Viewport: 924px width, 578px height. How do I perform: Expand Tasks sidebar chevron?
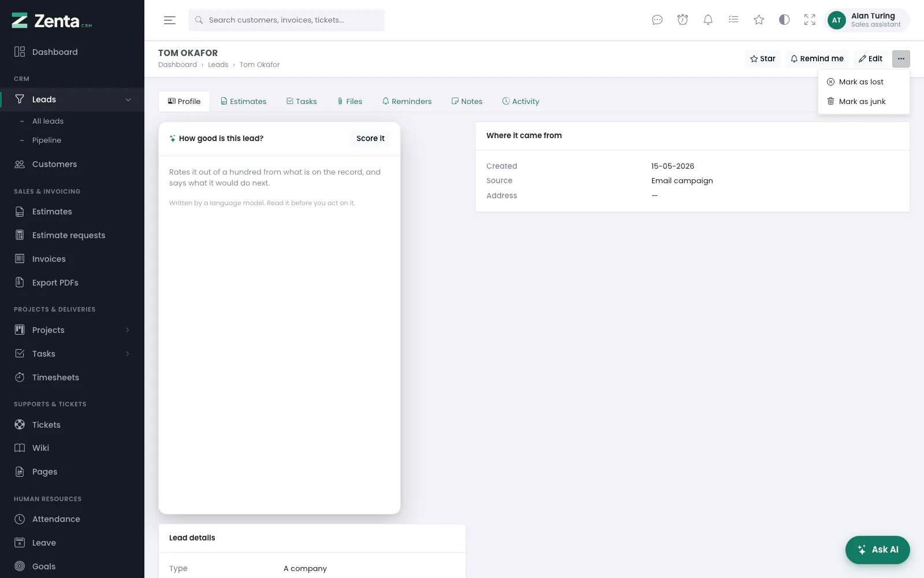[128, 354]
